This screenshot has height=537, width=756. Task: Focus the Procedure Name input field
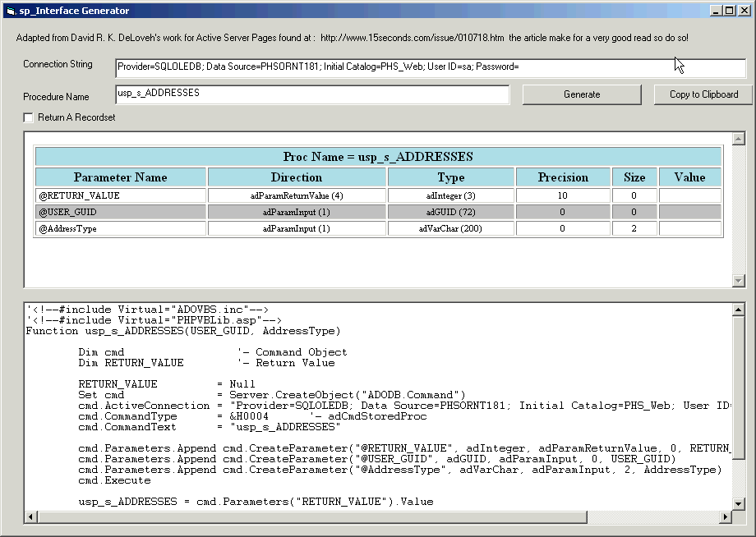click(312, 94)
